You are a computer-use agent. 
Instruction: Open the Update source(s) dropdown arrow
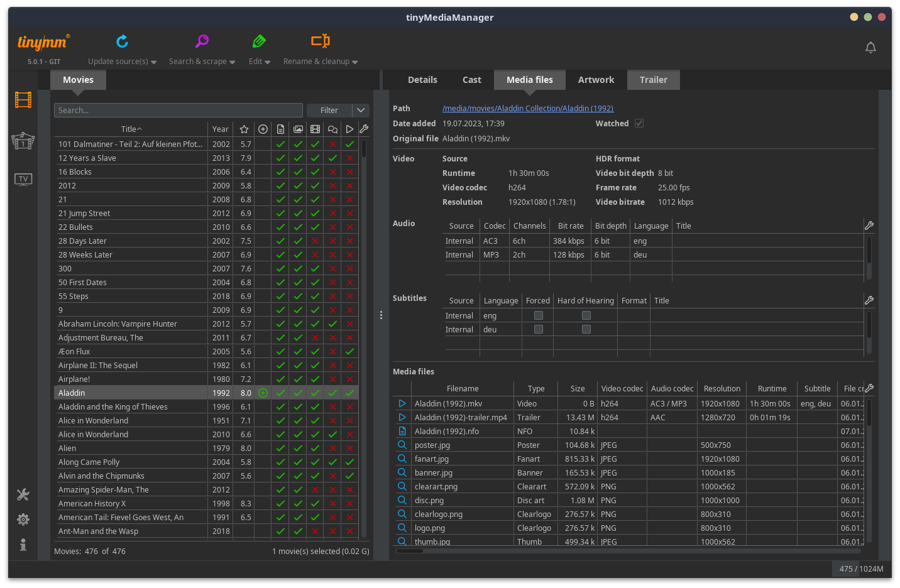click(x=154, y=62)
